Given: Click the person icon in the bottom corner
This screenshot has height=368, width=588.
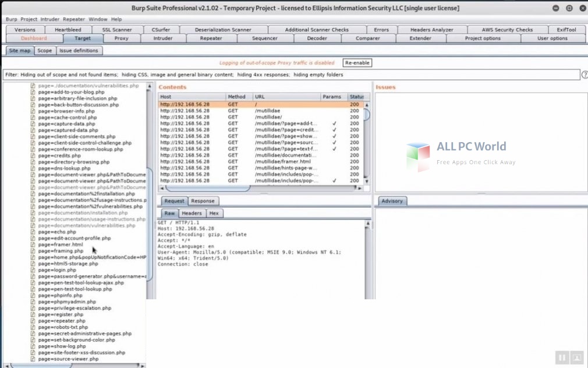Looking at the screenshot, I should (x=577, y=358).
